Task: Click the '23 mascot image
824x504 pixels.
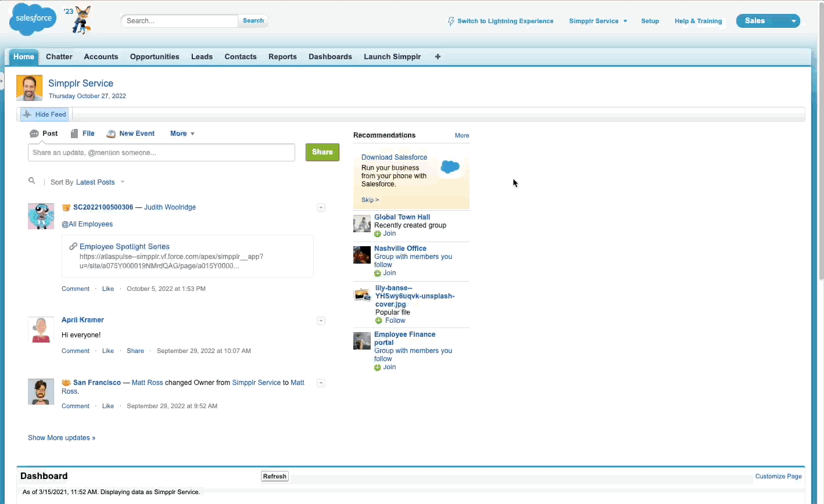Action: [x=81, y=20]
